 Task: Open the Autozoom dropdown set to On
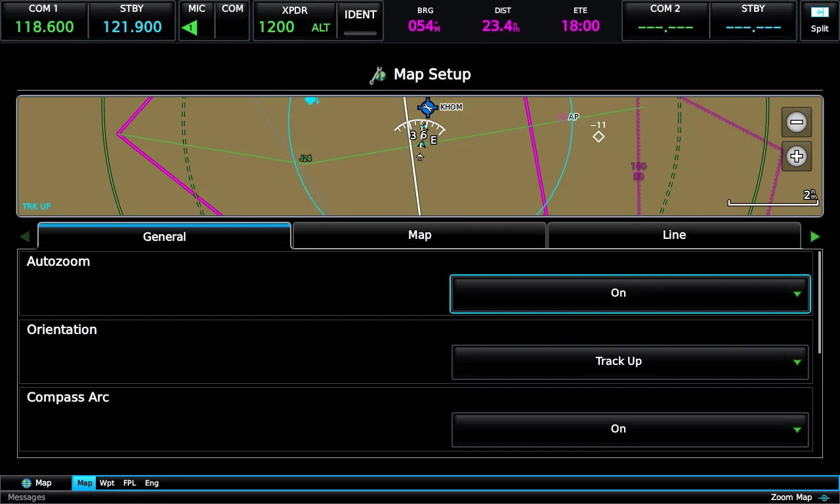[x=630, y=293]
